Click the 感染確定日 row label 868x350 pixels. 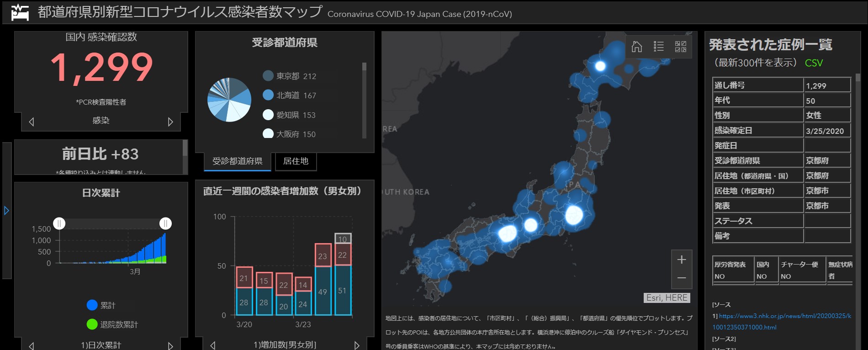[x=733, y=131]
